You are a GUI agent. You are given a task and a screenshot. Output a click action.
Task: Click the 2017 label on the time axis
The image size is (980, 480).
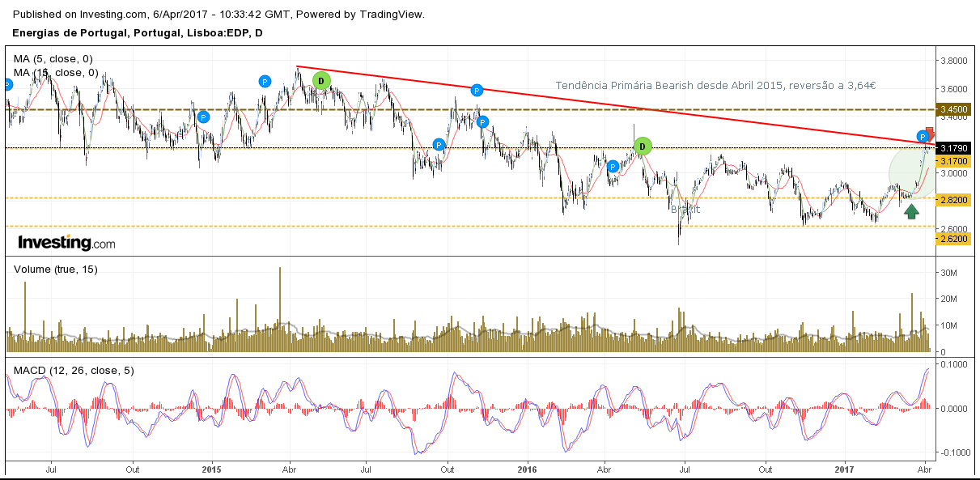[x=844, y=469]
